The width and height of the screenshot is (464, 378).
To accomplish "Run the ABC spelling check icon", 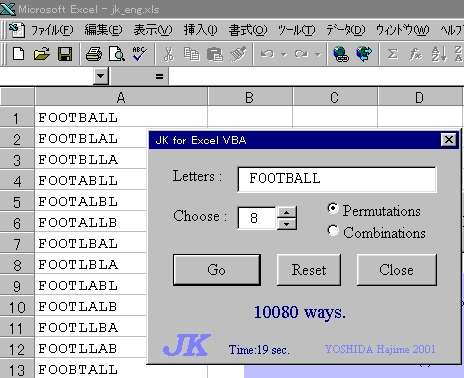I will click(x=139, y=54).
